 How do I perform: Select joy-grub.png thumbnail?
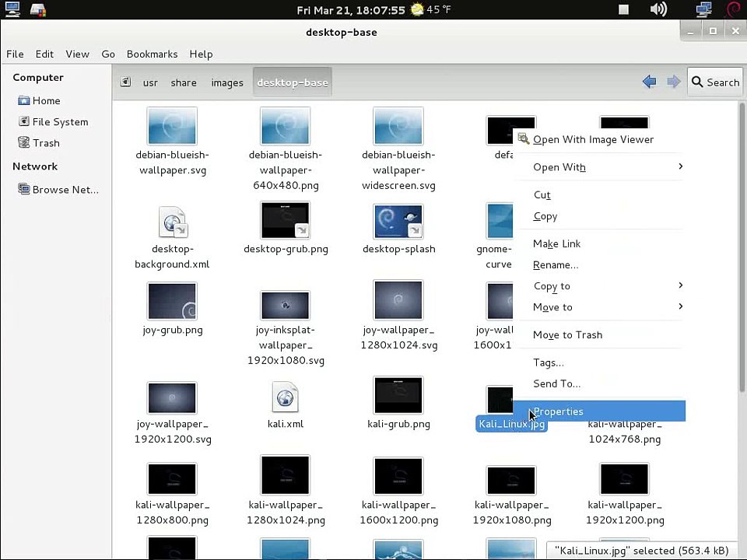pos(172,301)
